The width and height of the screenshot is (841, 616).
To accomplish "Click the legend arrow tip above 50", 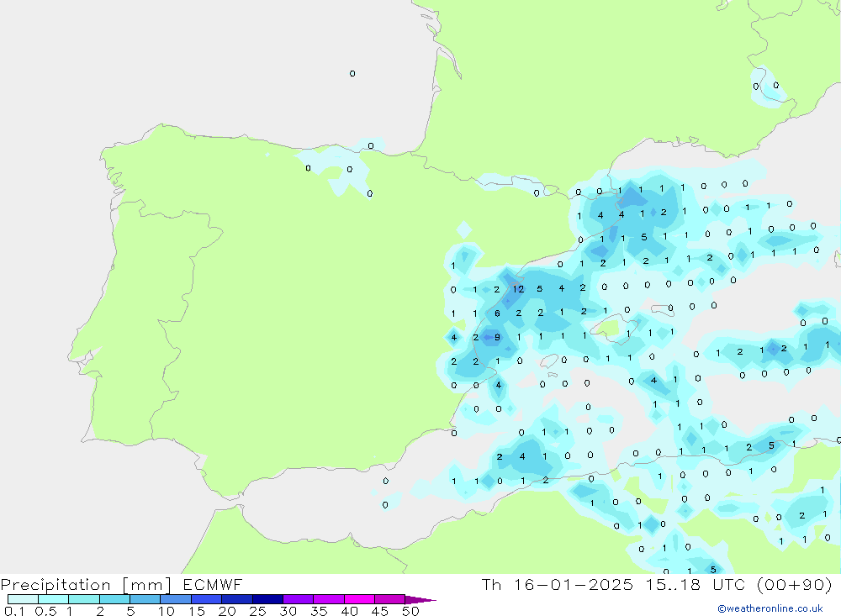I will pos(425,600).
